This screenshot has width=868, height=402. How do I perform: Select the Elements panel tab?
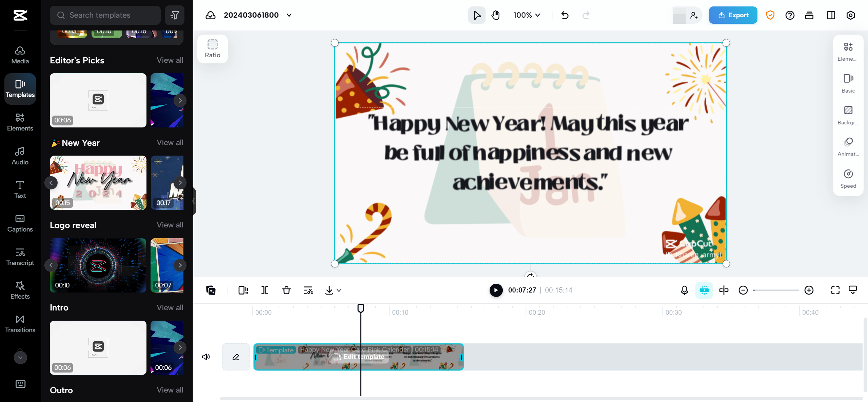point(20,122)
